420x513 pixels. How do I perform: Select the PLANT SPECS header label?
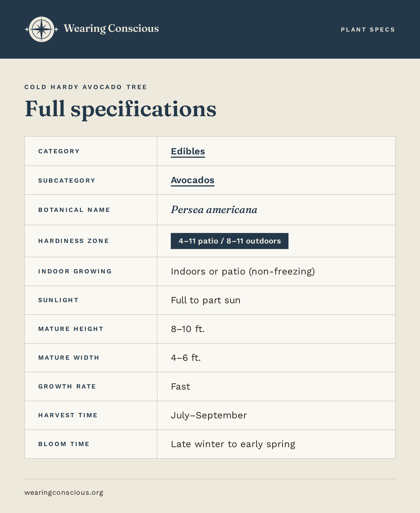click(368, 29)
